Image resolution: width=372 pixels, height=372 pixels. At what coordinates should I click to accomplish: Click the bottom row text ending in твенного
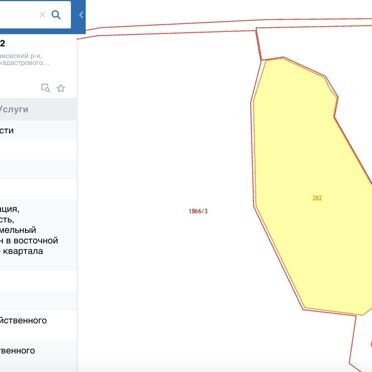(x=17, y=351)
